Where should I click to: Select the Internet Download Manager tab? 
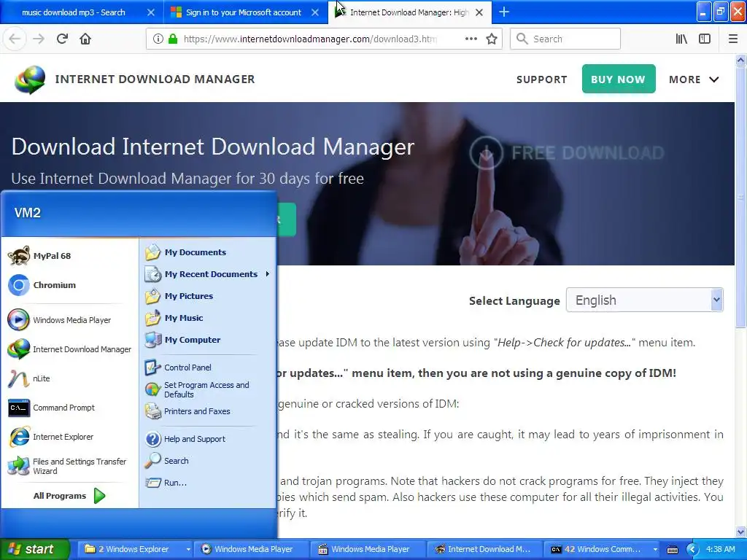click(409, 12)
